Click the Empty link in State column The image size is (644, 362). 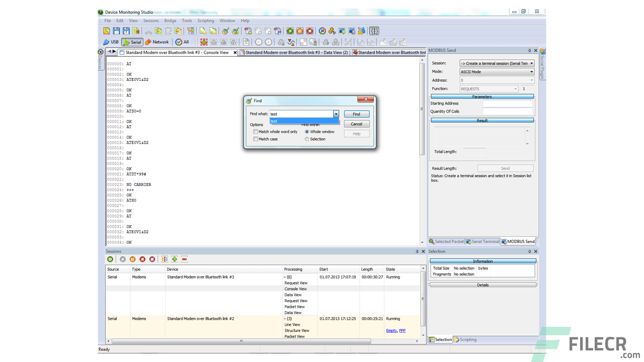pyautogui.click(x=391, y=331)
